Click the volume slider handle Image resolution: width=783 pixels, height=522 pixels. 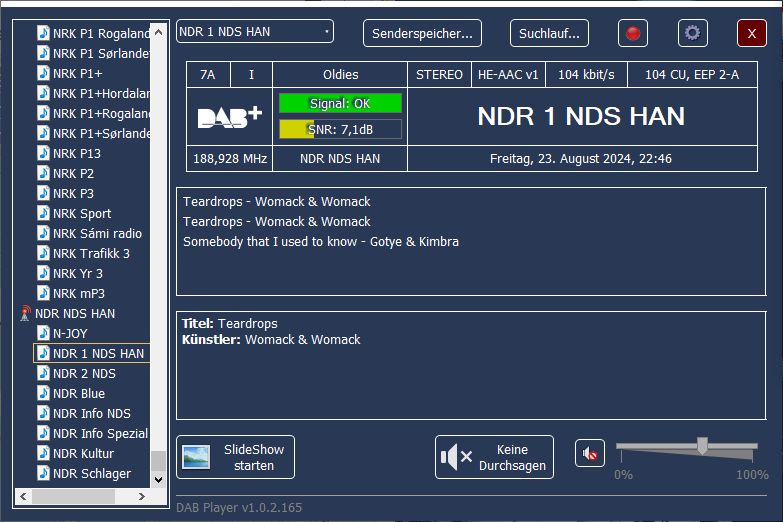click(x=702, y=446)
